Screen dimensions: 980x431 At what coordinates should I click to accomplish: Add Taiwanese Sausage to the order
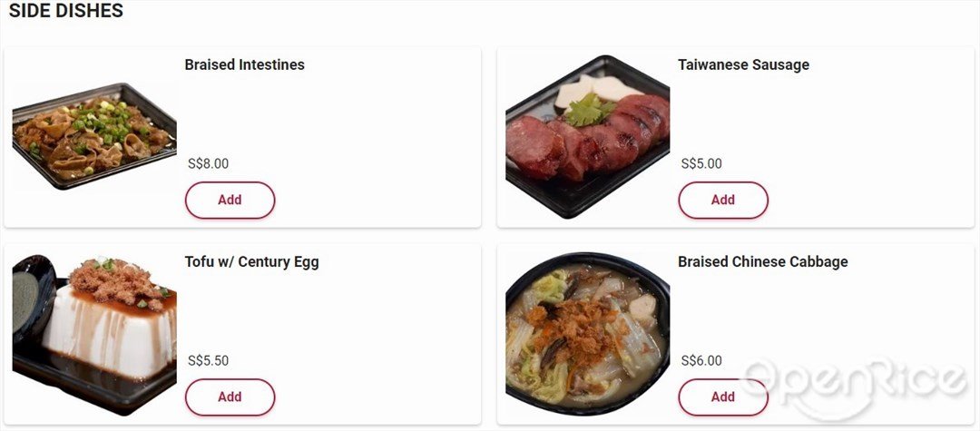[x=723, y=200]
